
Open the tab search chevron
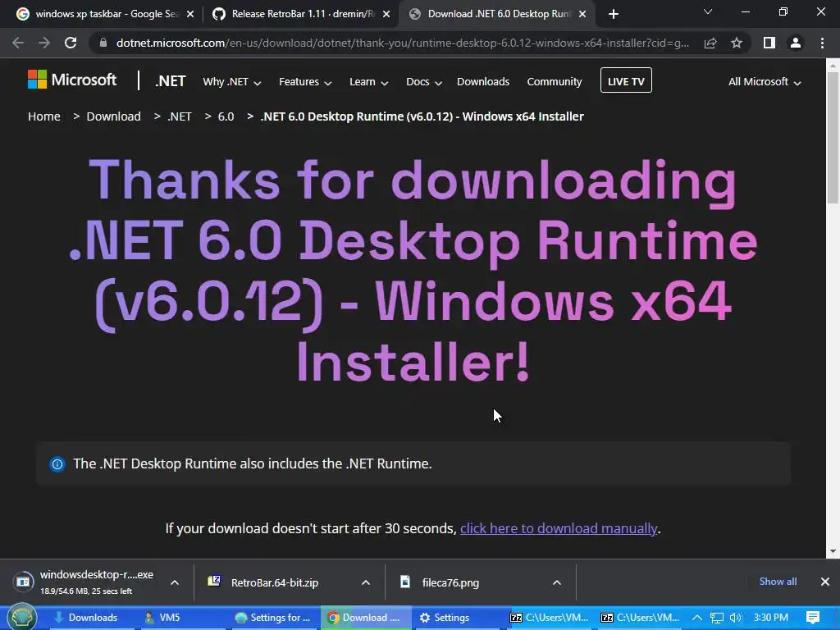708,11
